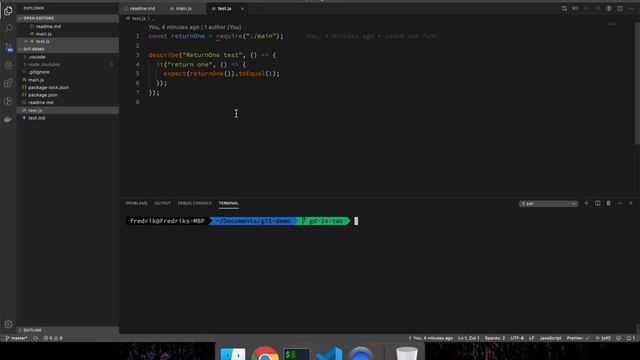Open the Docker view icon

[8, 119]
